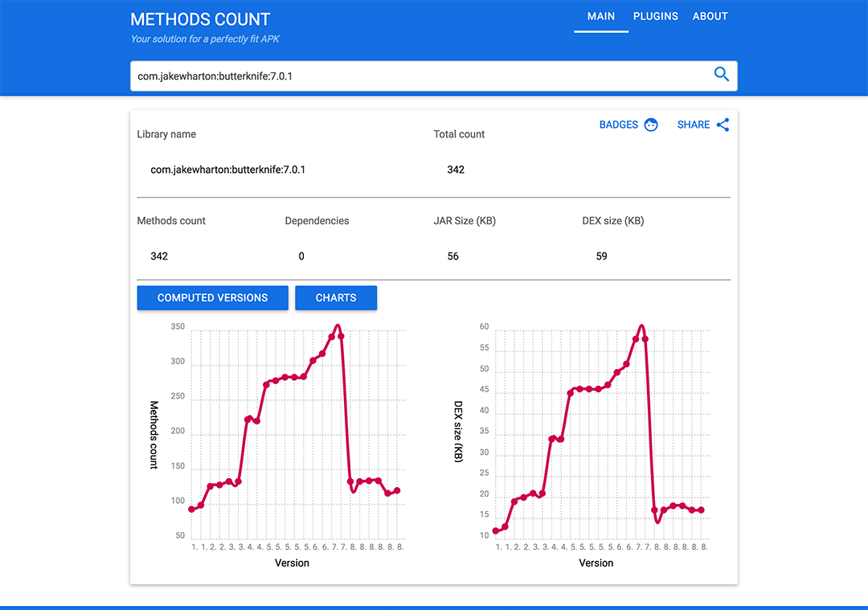868x610 pixels.
Task: Click the CHARTS button
Action: pyautogui.click(x=336, y=298)
